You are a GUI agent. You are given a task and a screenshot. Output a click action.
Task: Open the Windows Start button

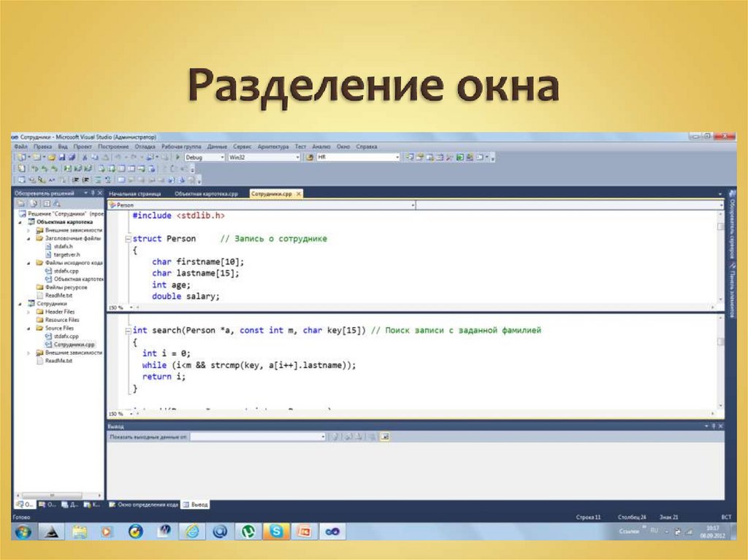[x=23, y=531]
